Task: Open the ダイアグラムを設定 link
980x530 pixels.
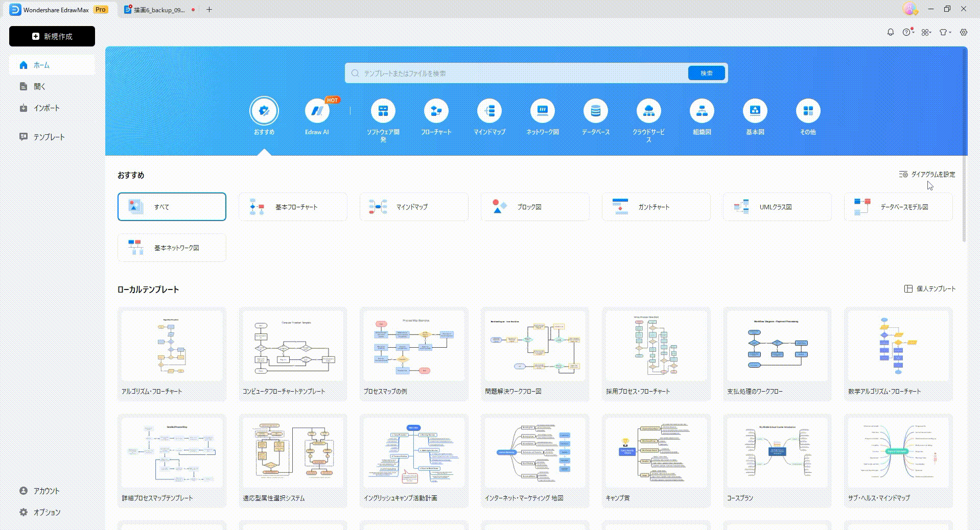Action: tap(927, 175)
